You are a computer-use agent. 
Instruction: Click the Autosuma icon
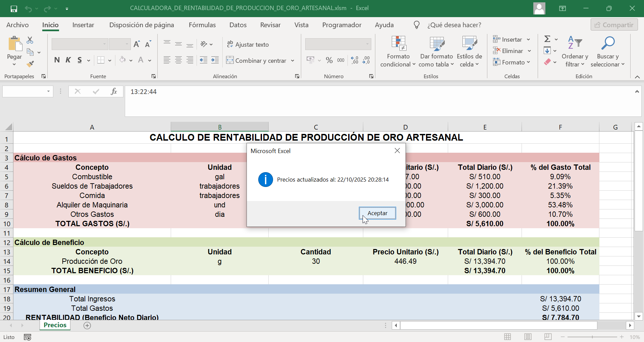point(548,39)
